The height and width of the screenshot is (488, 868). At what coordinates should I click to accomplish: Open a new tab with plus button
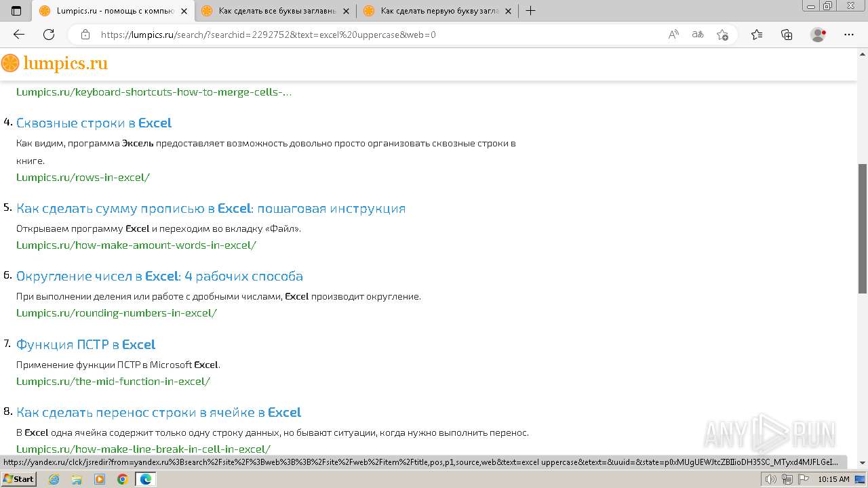[x=531, y=11]
